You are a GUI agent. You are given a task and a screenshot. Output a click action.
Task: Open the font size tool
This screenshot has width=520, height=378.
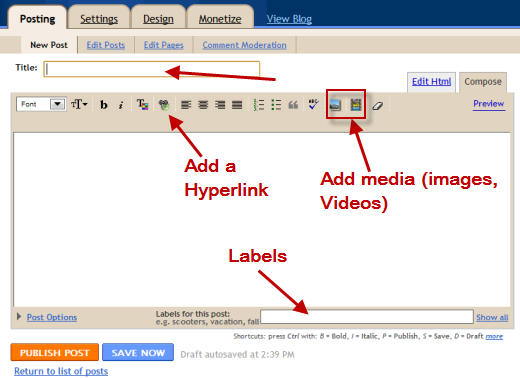coord(79,104)
